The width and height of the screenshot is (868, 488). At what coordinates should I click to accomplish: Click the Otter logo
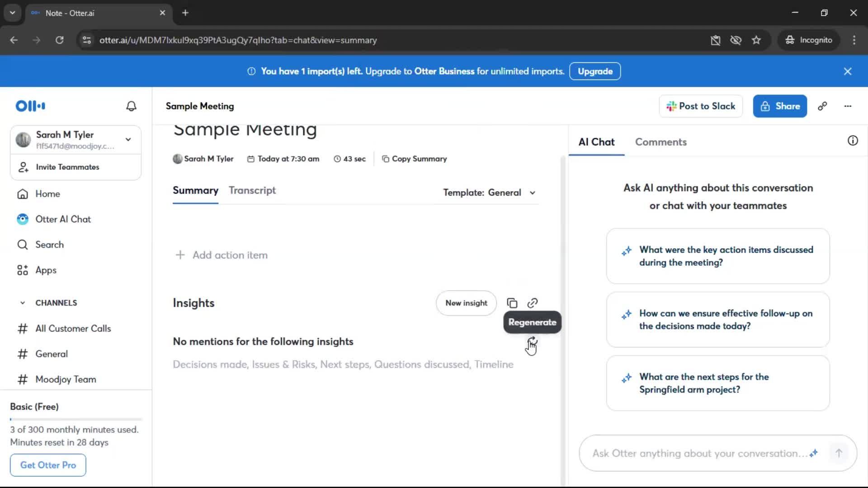tap(30, 106)
